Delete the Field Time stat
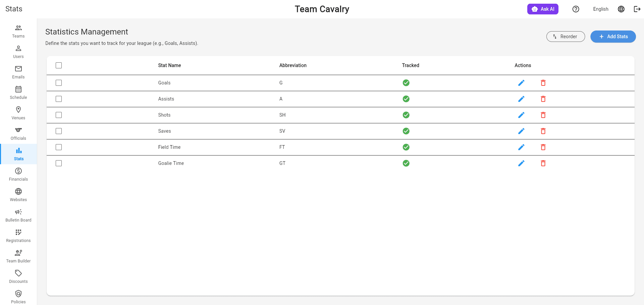The image size is (644, 305). (543, 147)
